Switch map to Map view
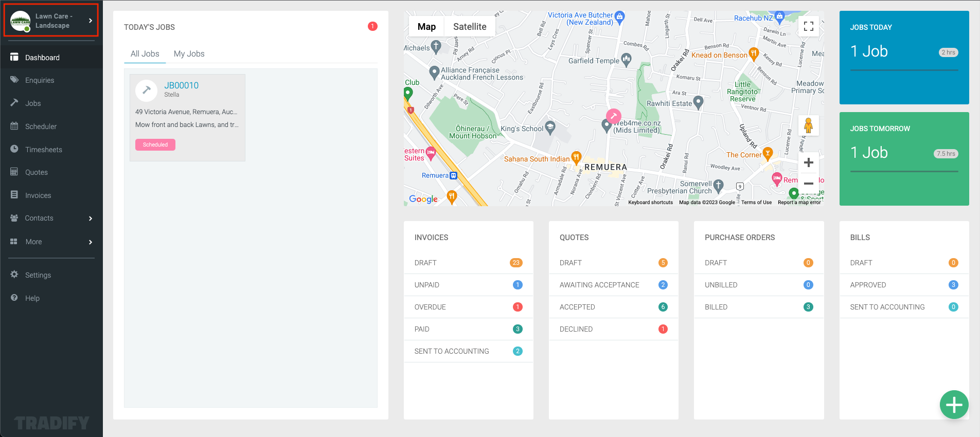 pos(426,27)
